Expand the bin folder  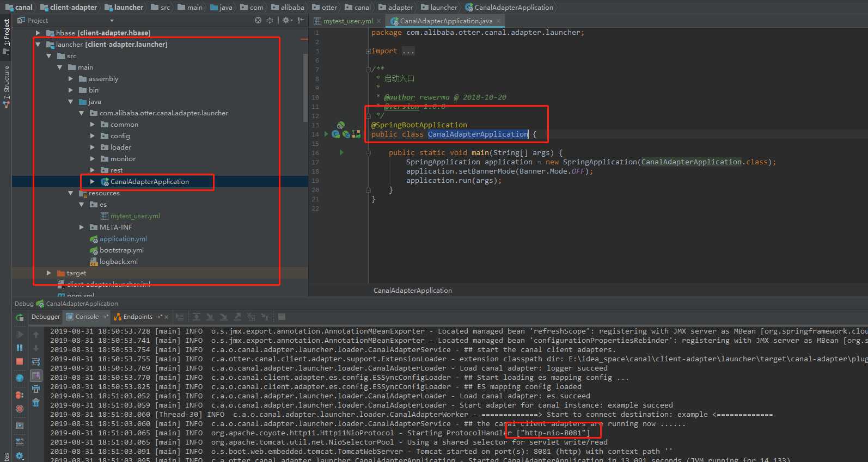click(71, 90)
